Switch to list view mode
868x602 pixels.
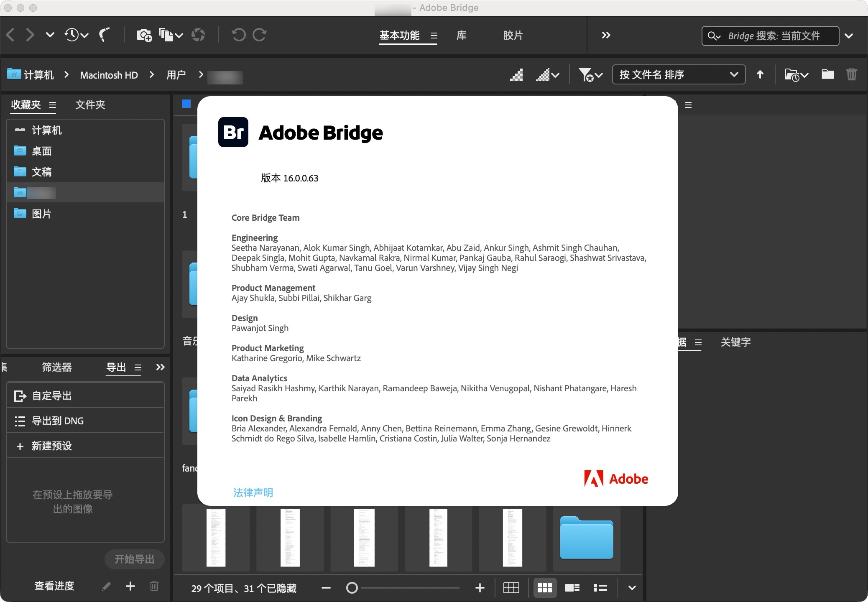(x=600, y=587)
